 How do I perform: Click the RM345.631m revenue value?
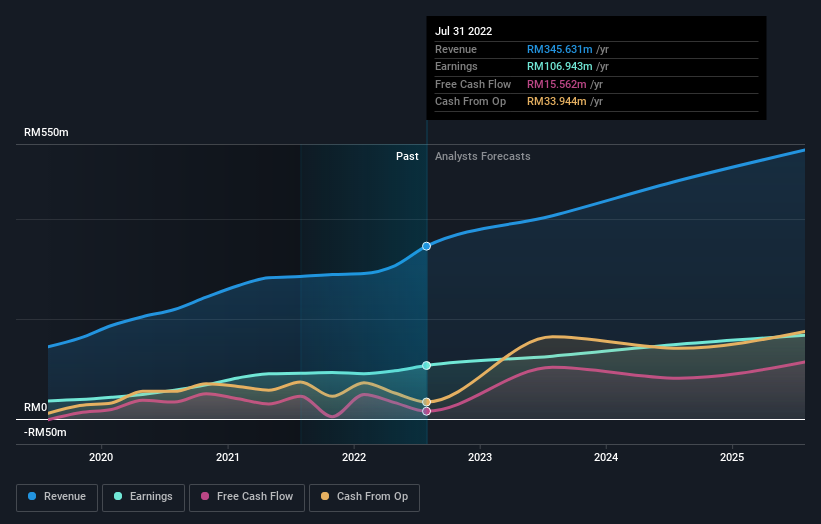coord(560,49)
